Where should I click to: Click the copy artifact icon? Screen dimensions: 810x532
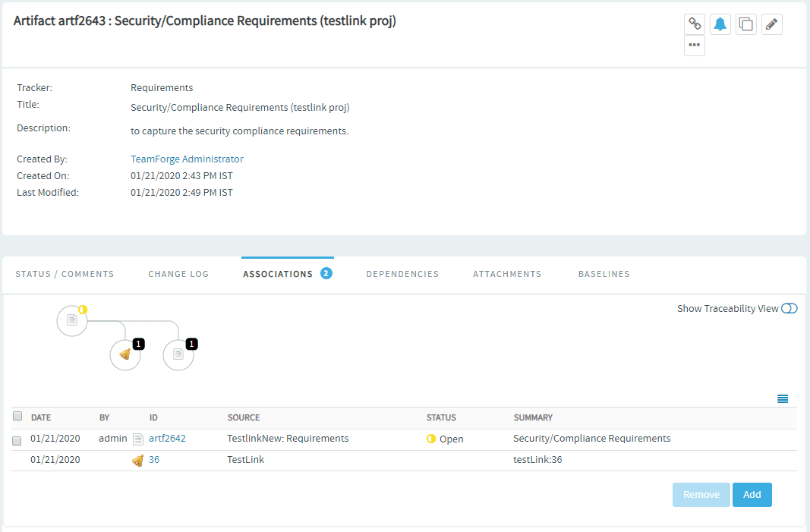click(746, 24)
